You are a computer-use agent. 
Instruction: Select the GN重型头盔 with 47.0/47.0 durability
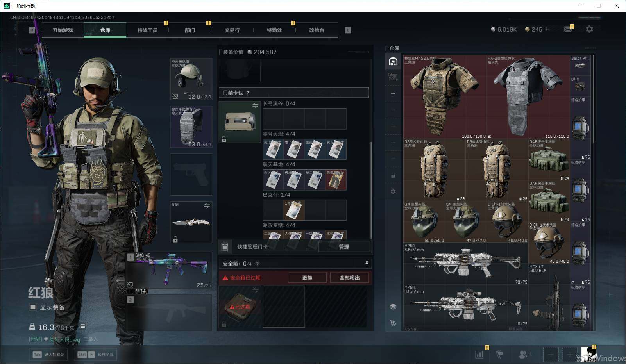coord(466,222)
